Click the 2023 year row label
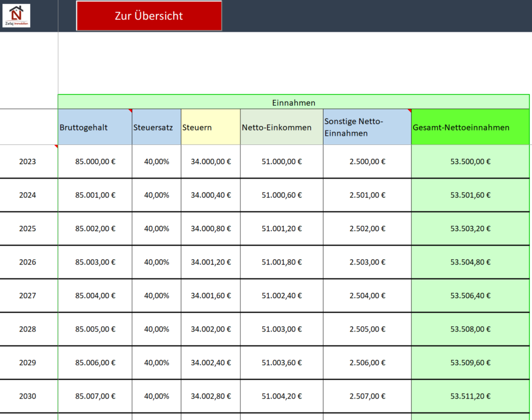This screenshot has width=532, height=420. [28, 162]
